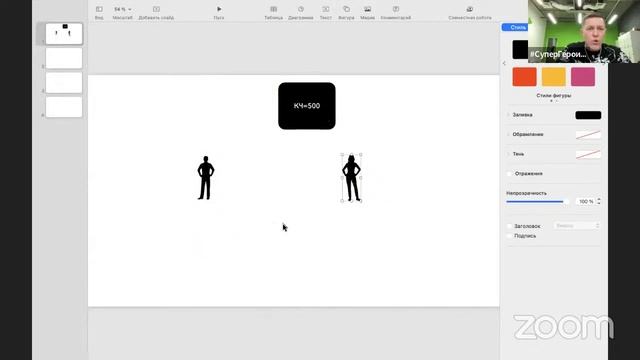Open the Заголовок position dropdown
640x360 pixels.
(x=577, y=226)
